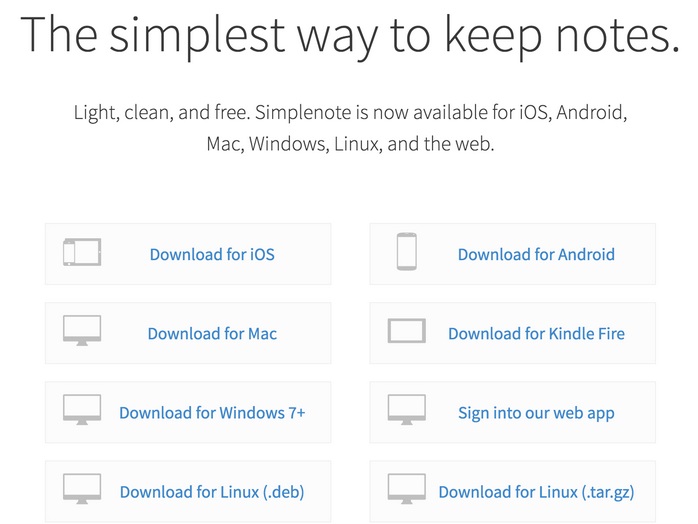Click the Kindle Fire tablet icon
698x524 pixels.
(x=406, y=331)
